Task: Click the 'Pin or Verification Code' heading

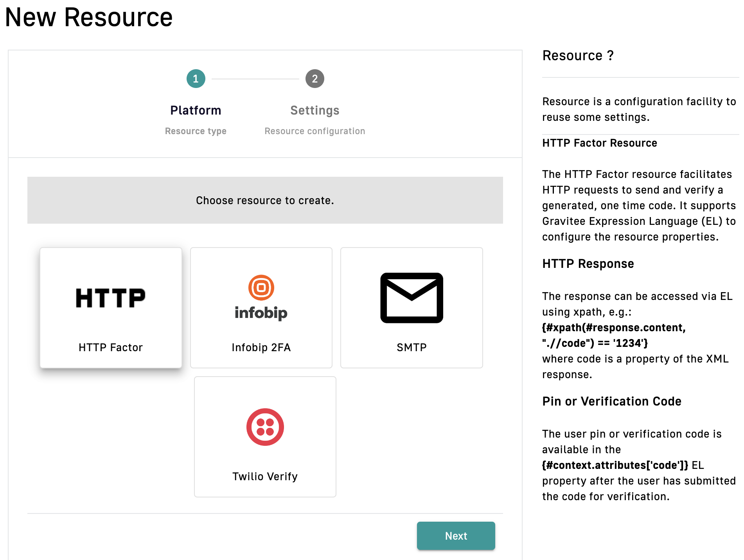Action: [611, 401]
